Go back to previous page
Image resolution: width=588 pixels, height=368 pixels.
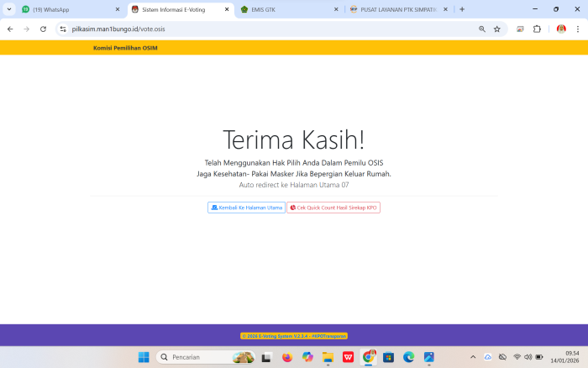pyautogui.click(x=10, y=29)
